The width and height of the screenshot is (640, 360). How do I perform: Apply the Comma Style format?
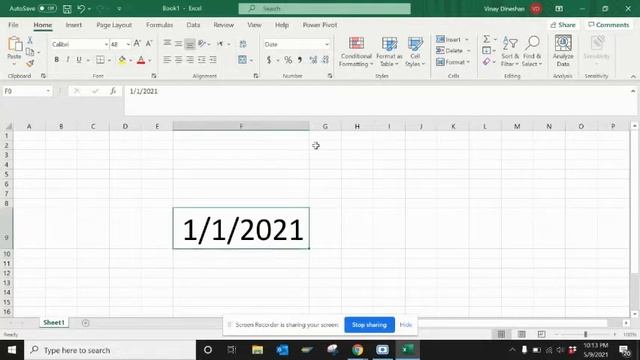[x=300, y=60]
